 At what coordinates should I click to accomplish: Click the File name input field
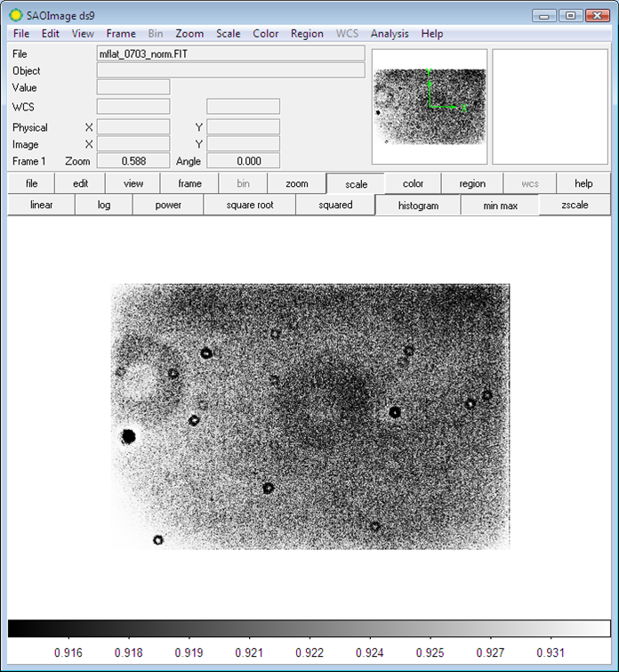point(230,53)
